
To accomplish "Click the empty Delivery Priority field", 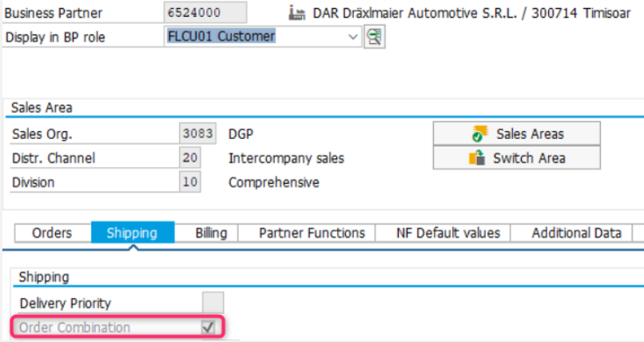I will coord(213,303).
